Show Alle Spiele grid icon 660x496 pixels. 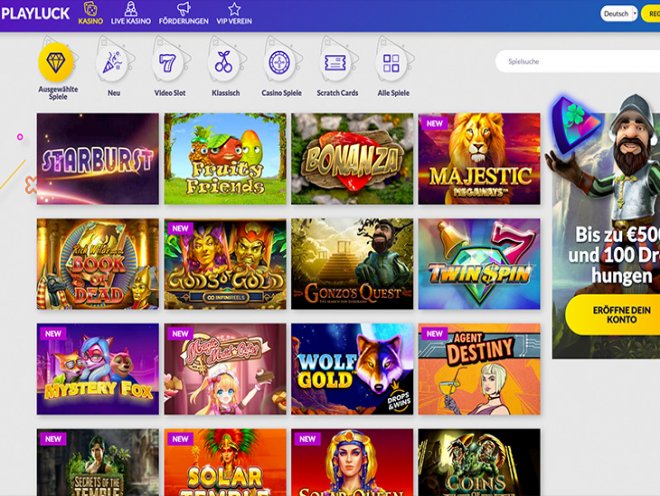pyautogui.click(x=393, y=63)
